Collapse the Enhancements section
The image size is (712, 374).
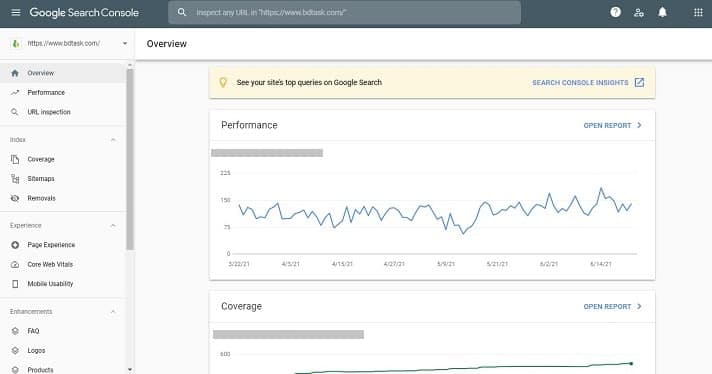coord(113,312)
